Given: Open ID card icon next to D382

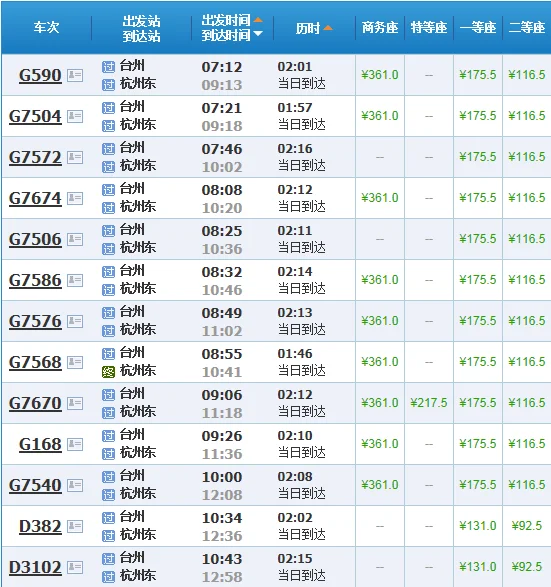Looking at the screenshot, I should click(x=75, y=526).
